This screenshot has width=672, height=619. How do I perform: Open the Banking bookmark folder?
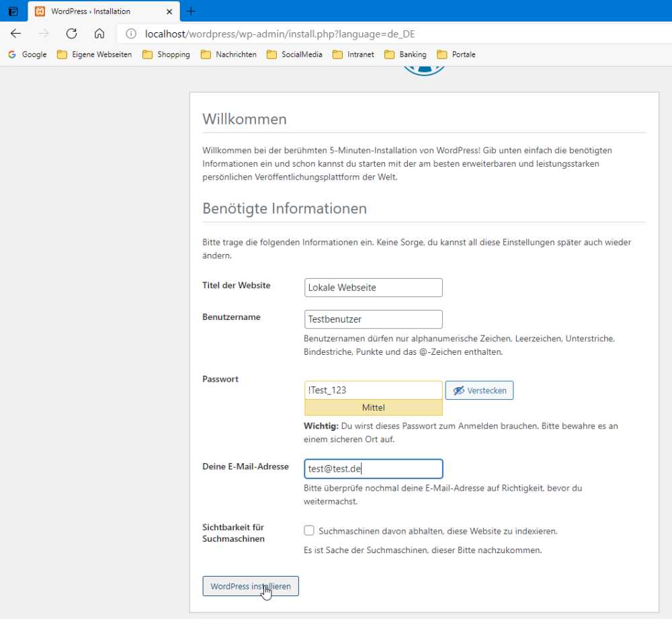(406, 54)
